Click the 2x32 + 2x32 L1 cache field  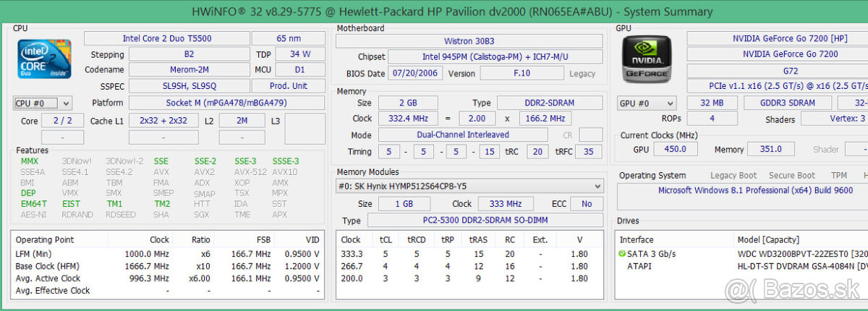click(163, 121)
